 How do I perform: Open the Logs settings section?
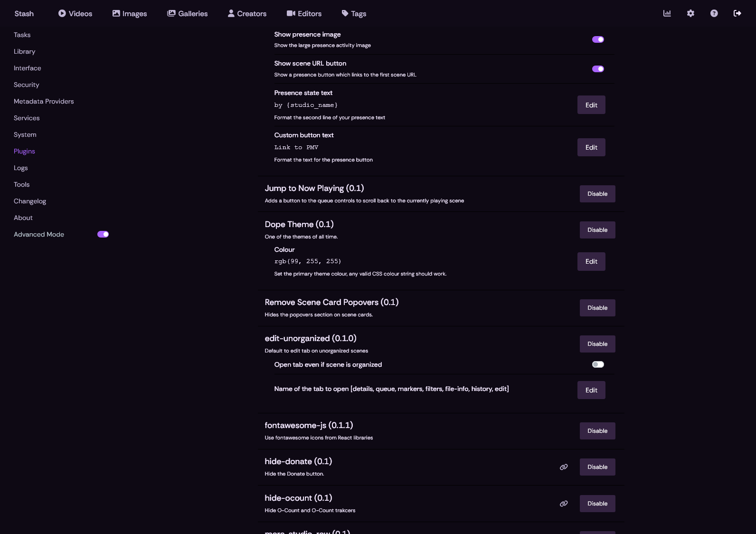21,168
